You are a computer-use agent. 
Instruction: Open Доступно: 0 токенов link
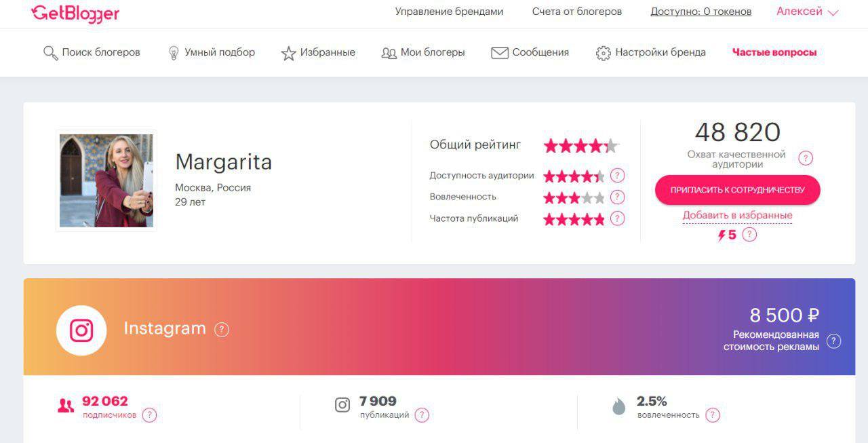pyautogui.click(x=701, y=12)
